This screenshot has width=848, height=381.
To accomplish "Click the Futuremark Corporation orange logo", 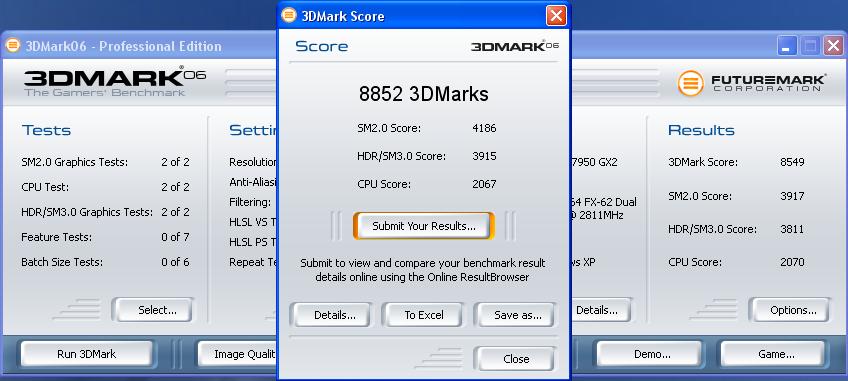I will coord(691,83).
